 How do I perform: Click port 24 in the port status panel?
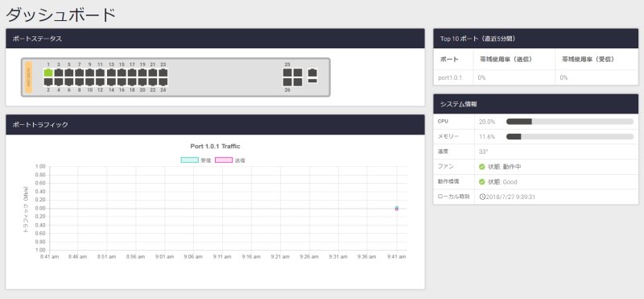[163, 82]
